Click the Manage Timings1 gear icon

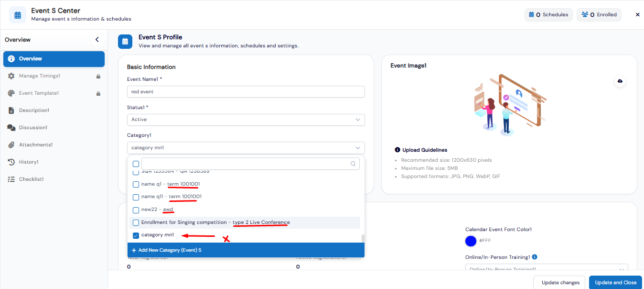11,76
